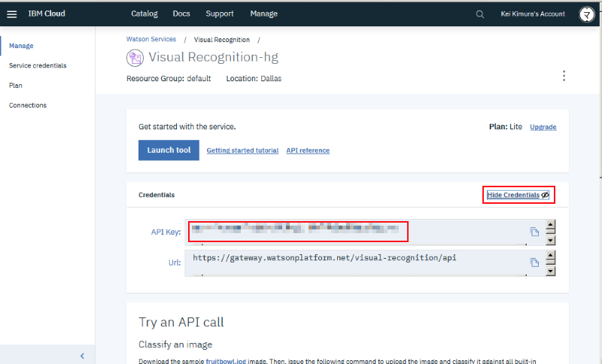Open the Support menu
Viewport: 602px width, 364px height.
220,14
